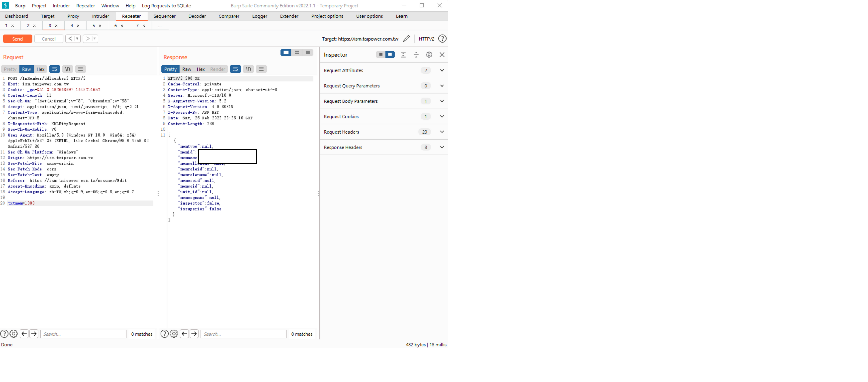Edit the target with the pencil icon
The width and height of the screenshot is (868, 382).
[406, 39]
